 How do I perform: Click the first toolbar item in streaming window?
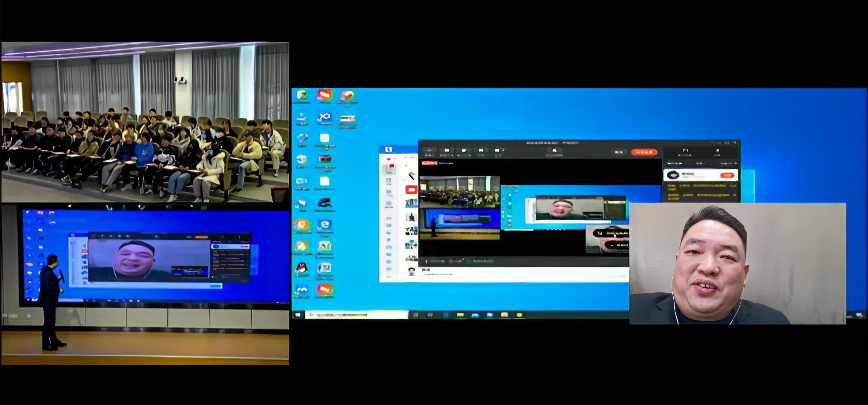pos(428,151)
